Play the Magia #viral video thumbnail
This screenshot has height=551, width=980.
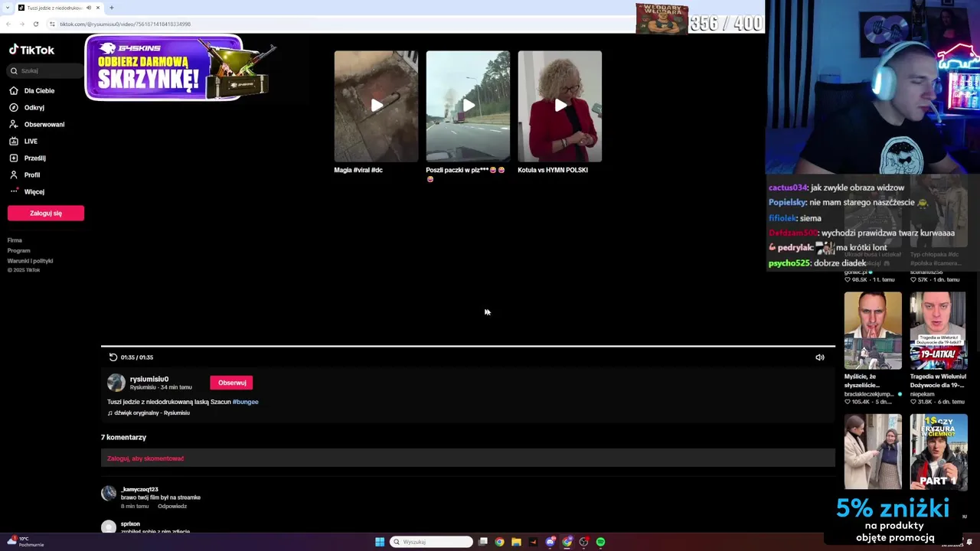[376, 106]
